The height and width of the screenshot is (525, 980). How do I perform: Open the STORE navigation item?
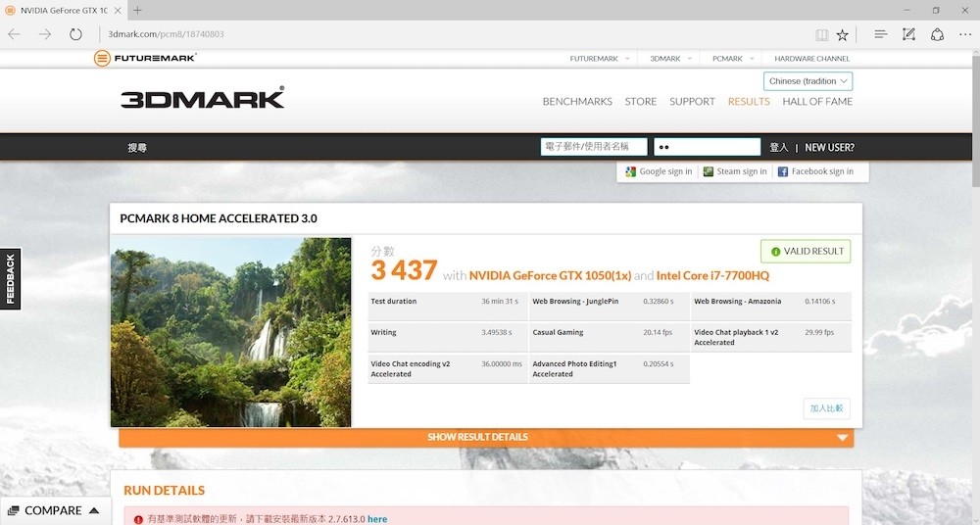click(641, 101)
